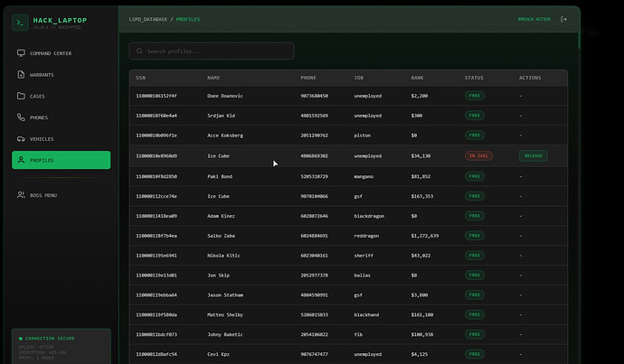Click Ice Cube with job gsf

tap(218, 196)
